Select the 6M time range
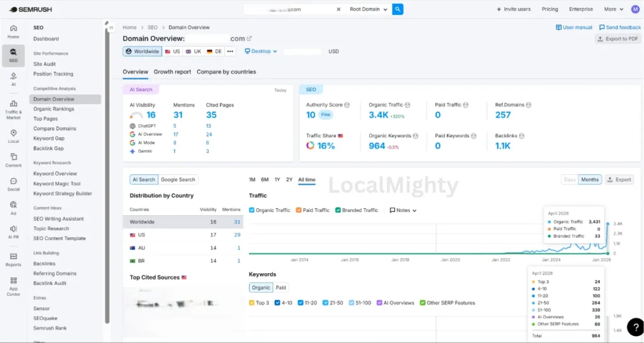 click(x=265, y=179)
